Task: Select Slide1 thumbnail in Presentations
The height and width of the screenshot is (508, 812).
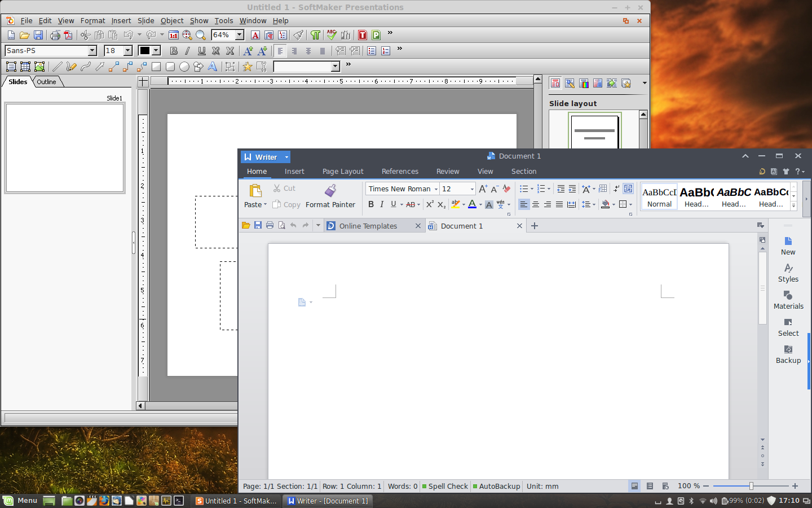Action: point(65,148)
